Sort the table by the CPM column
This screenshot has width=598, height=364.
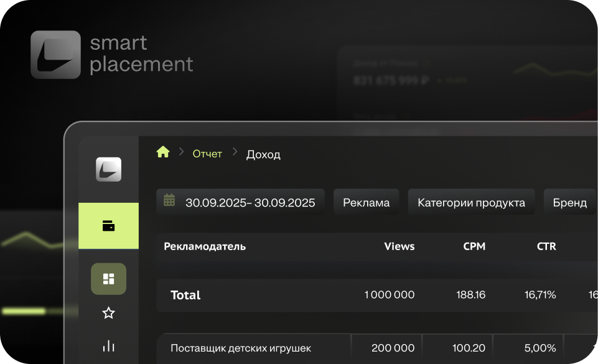[474, 246]
